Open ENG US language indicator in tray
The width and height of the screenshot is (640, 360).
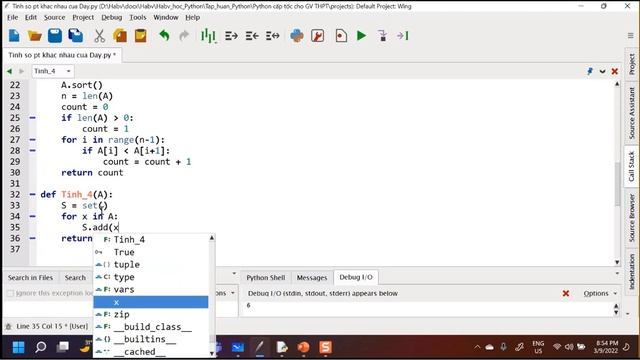click(538, 347)
